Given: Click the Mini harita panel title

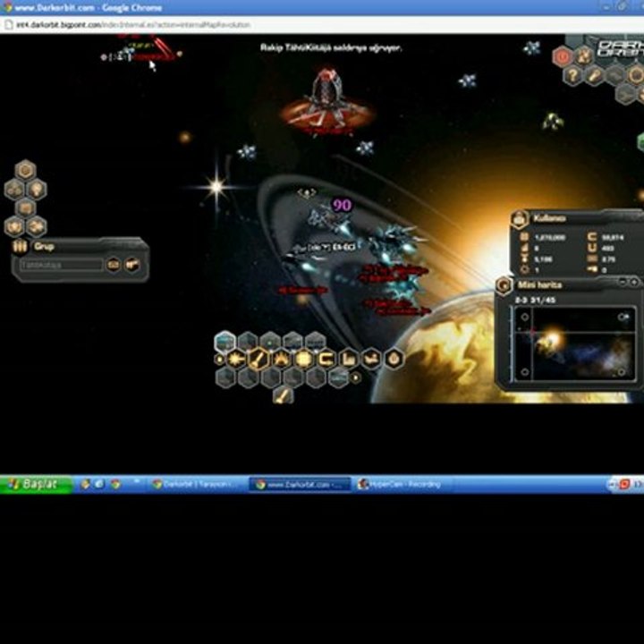Looking at the screenshot, I should (x=539, y=285).
